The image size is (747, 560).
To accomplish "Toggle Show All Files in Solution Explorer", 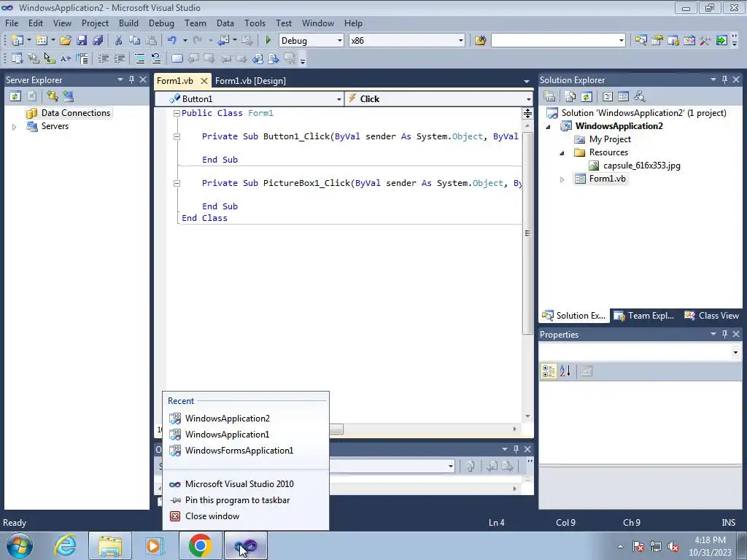I will tap(570, 97).
